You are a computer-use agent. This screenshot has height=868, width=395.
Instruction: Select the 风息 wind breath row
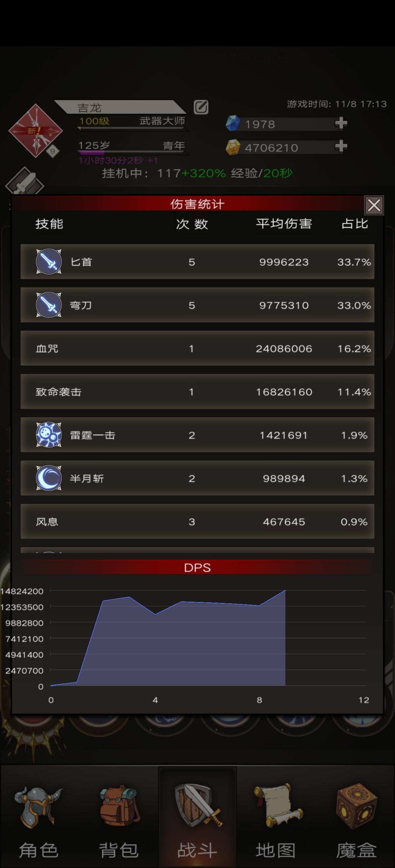pyautogui.click(x=197, y=521)
